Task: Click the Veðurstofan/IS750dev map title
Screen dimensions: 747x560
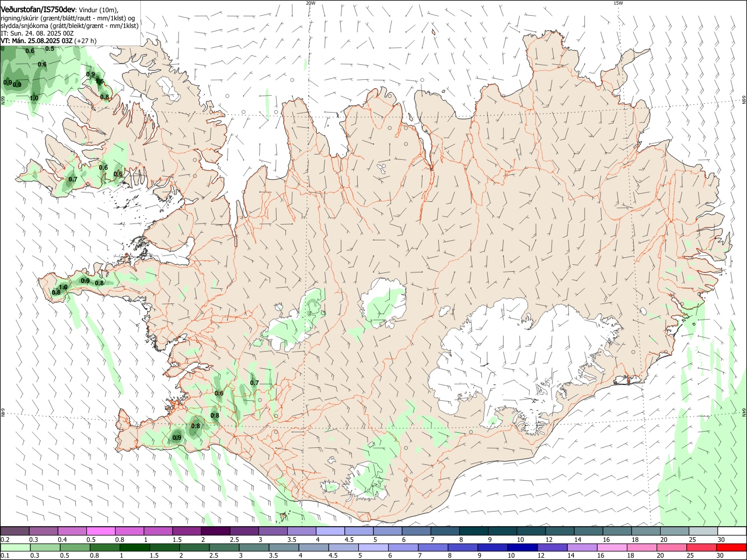Action: tap(38, 10)
